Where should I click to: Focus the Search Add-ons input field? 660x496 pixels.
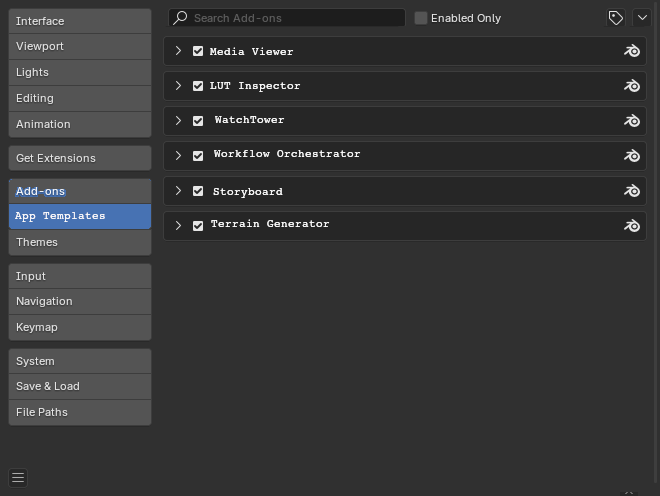tap(287, 18)
